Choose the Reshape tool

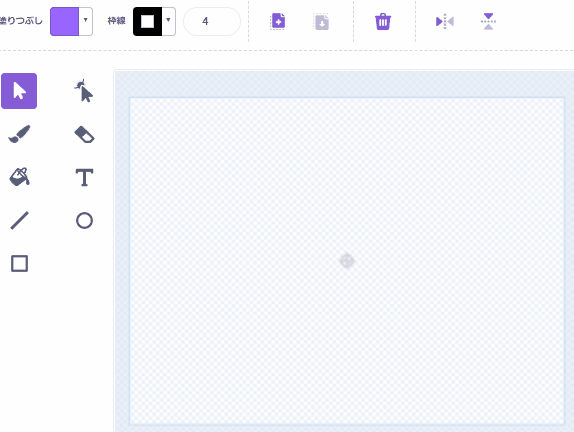(84, 91)
